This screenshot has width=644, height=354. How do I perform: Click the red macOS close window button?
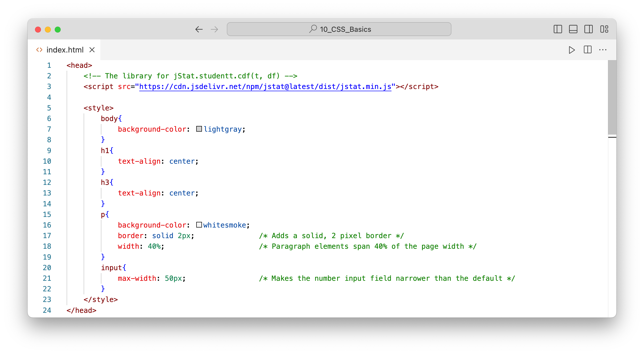pos(38,30)
